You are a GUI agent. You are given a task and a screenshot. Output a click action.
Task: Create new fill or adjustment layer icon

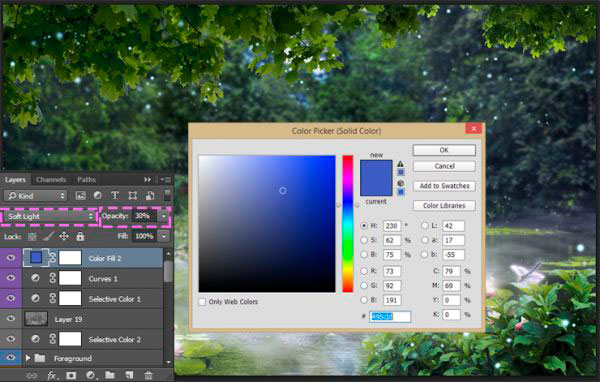tap(91, 375)
